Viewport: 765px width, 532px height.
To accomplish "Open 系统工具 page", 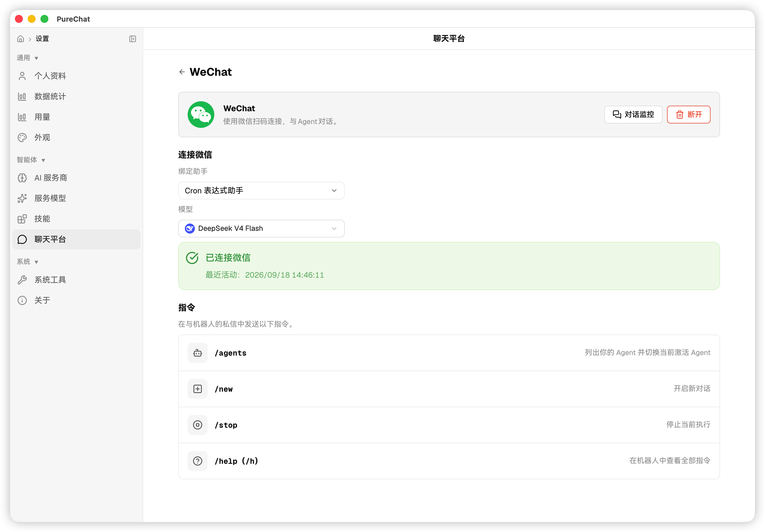I will pyautogui.click(x=76, y=280).
